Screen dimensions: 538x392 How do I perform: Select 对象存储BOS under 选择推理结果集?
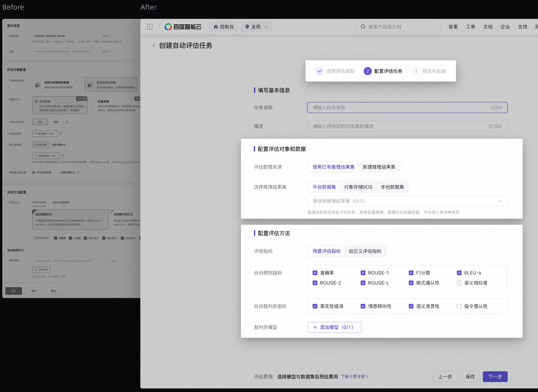(358, 187)
